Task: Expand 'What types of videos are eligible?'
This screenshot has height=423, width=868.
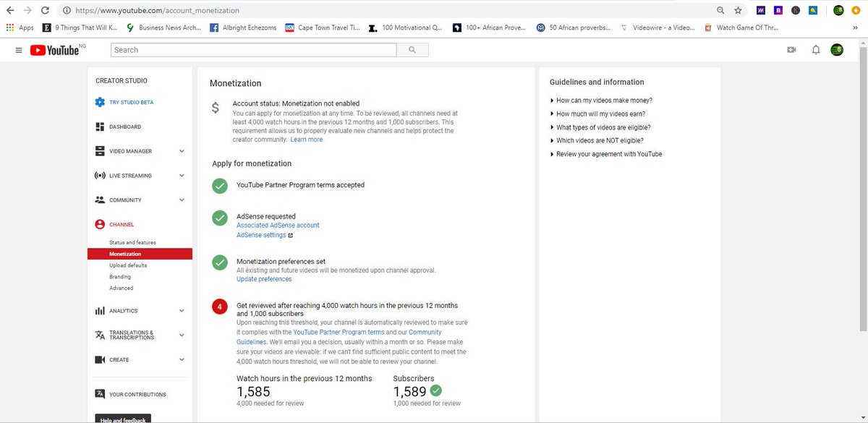Action: click(600, 127)
